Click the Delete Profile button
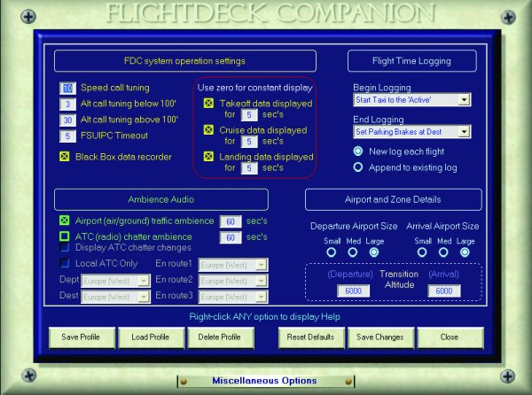532x395 pixels. click(x=221, y=337)
